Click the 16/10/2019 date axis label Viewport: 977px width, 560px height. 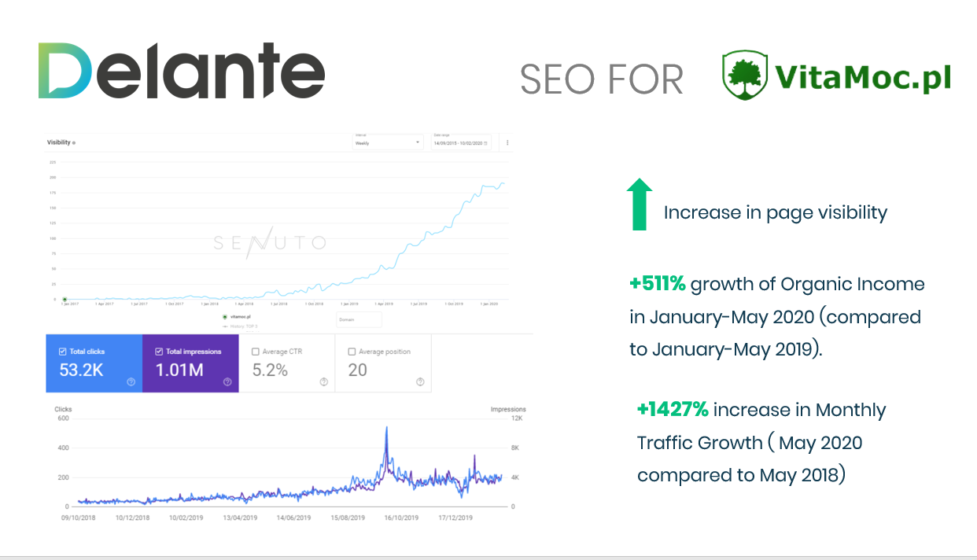tap(401, 518)
